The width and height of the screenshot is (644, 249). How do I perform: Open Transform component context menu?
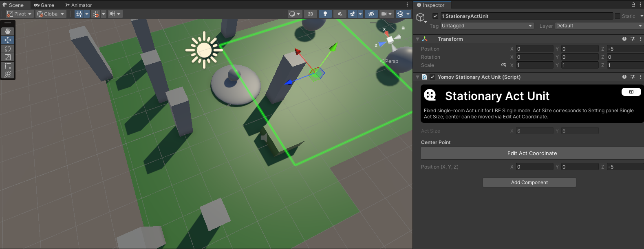pyautogui.click(x=640, y=39)
